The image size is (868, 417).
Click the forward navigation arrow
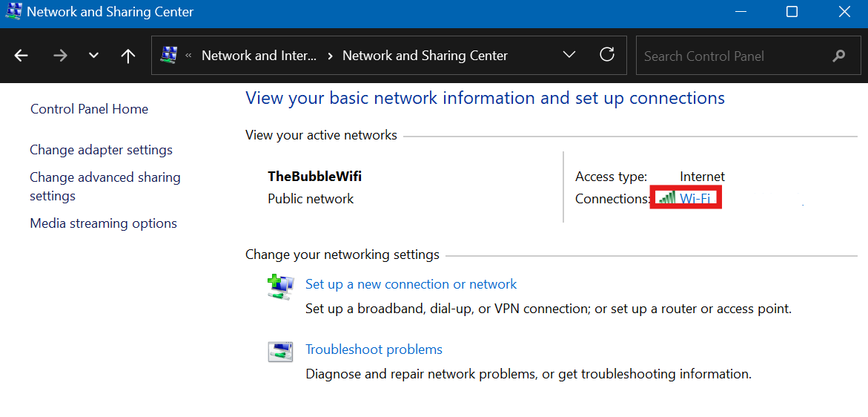60,56
